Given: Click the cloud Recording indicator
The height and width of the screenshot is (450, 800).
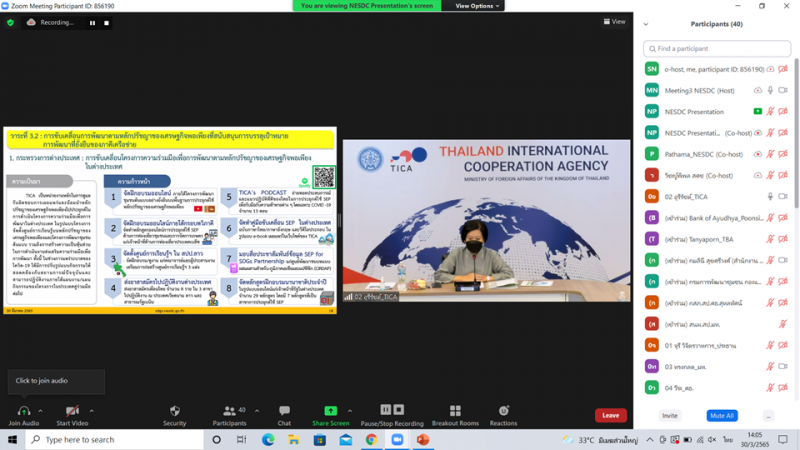Looking at the screenshot, I should pyautogui.click(x=50, y=22).
